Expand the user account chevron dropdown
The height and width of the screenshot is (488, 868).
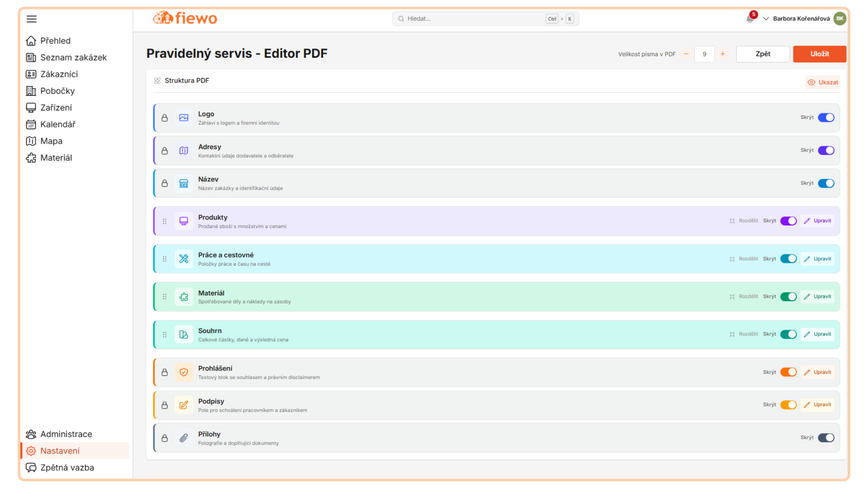766,19
